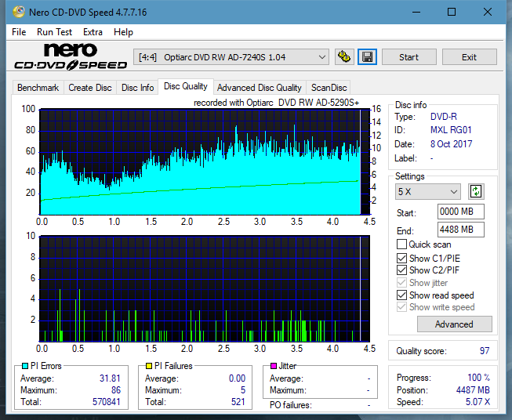Viewport: 512px width, 420px height.
Task: Click the save floppy disk icon
Action: click(368, 57)
